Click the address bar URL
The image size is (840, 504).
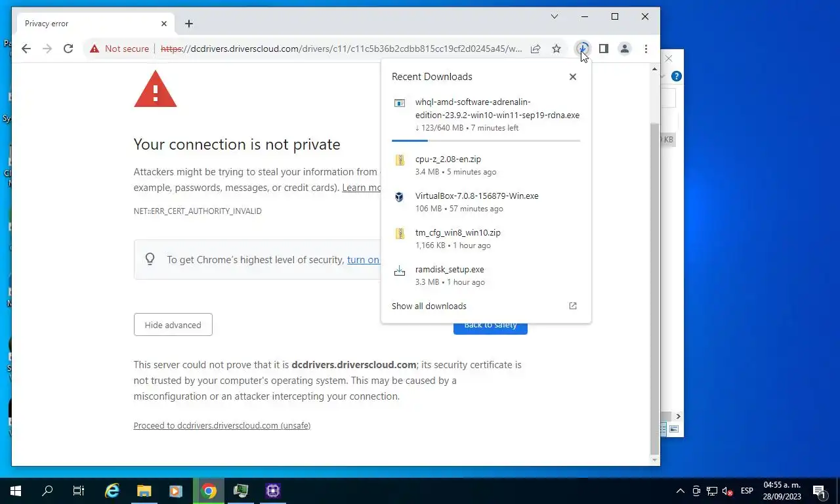coord(341,49)
